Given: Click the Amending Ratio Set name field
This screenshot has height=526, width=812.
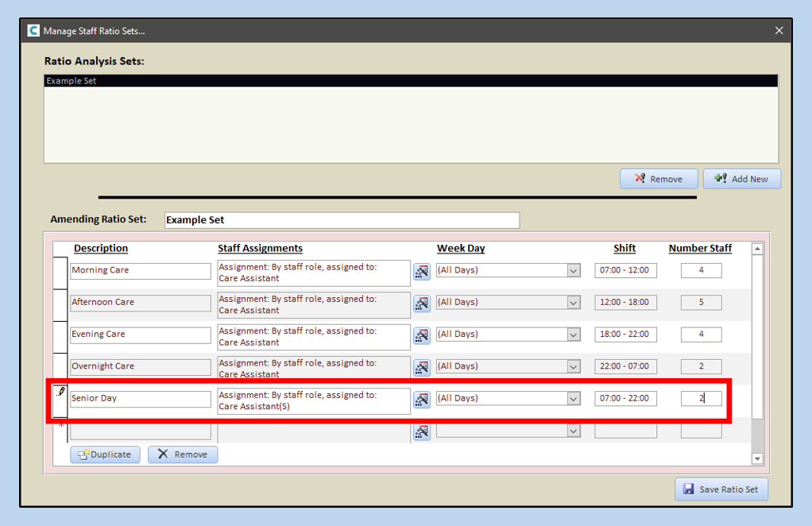Looking at the screenshot, I should (x=342, y=220).
